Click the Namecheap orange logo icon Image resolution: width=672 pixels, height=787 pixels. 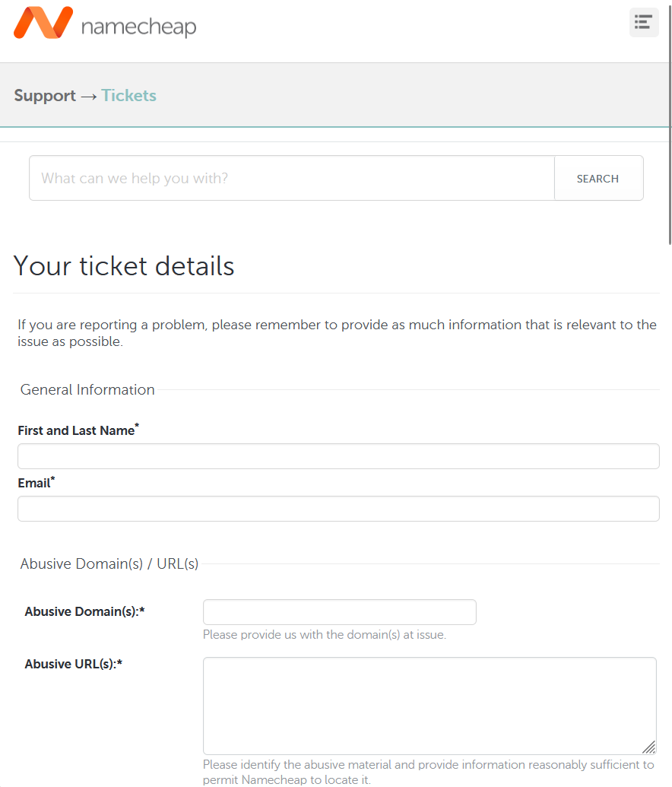point(43,23)
